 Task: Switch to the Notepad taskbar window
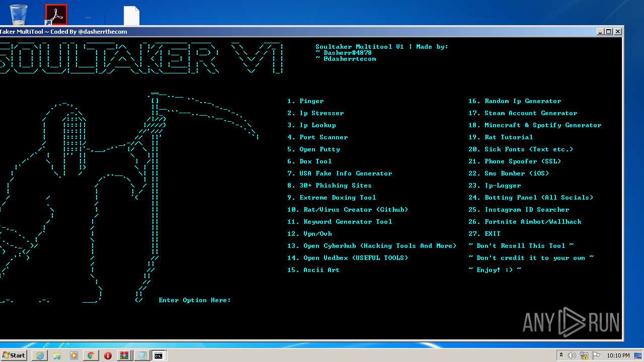point(142,355)
